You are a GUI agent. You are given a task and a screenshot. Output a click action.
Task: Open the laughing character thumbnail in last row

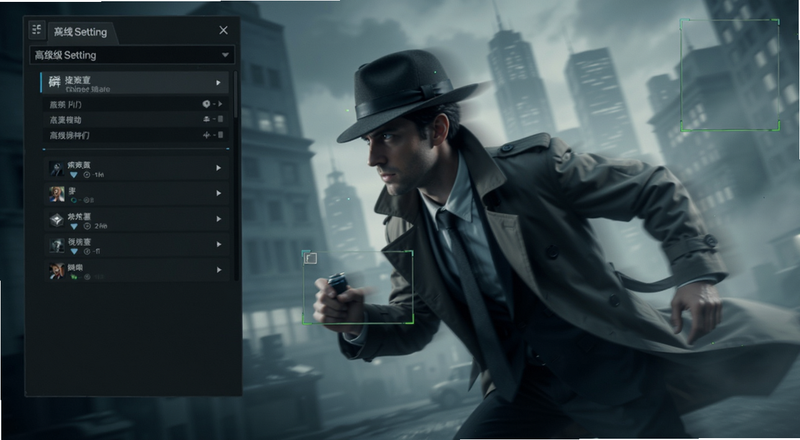tap(57, 271)
